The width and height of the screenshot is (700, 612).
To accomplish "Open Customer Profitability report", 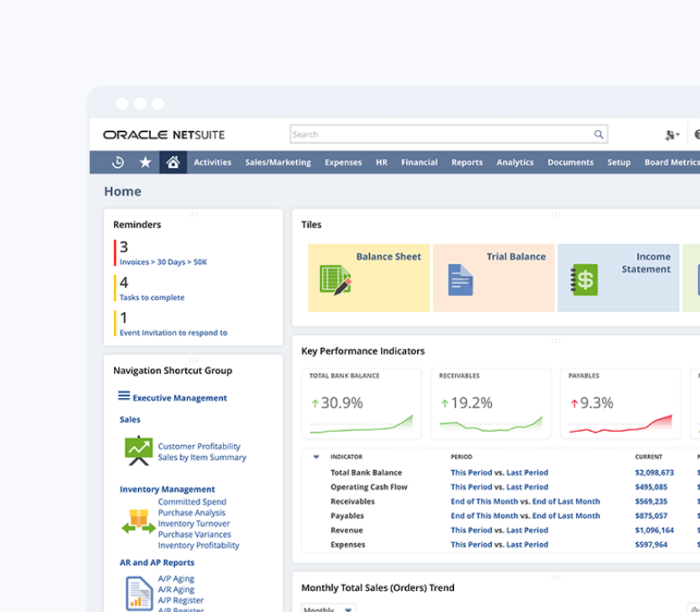I will pos(199,446).
